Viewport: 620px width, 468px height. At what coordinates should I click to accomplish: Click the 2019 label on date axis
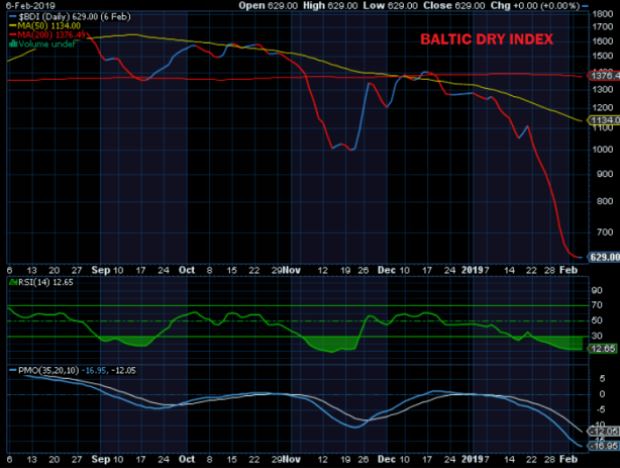(x=481, y=271)
